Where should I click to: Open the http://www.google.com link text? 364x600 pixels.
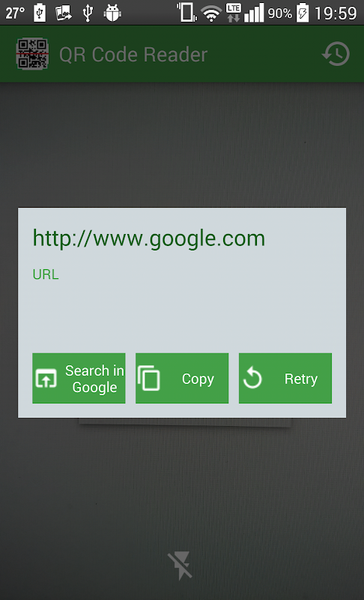pyautogui.click(x=148, y=238)
